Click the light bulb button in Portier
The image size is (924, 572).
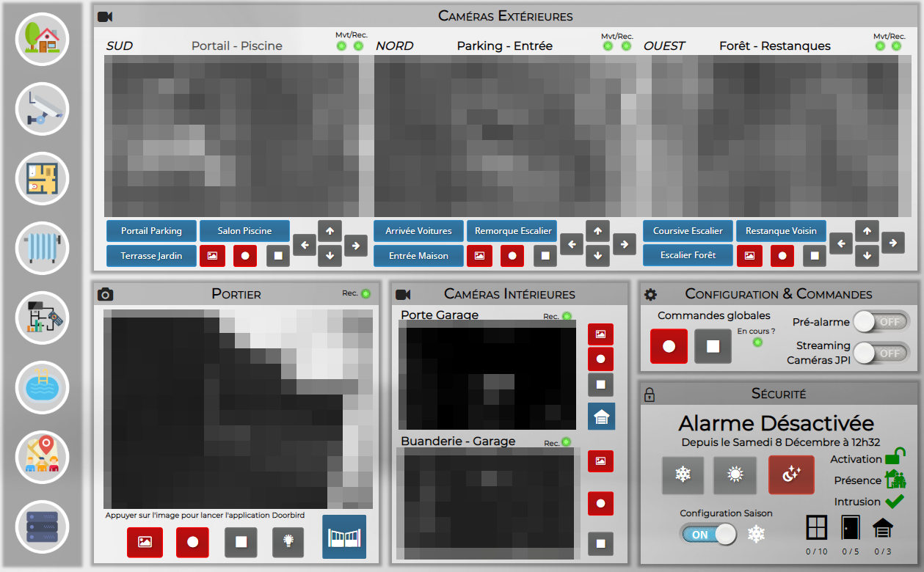[x=288, y=542]
